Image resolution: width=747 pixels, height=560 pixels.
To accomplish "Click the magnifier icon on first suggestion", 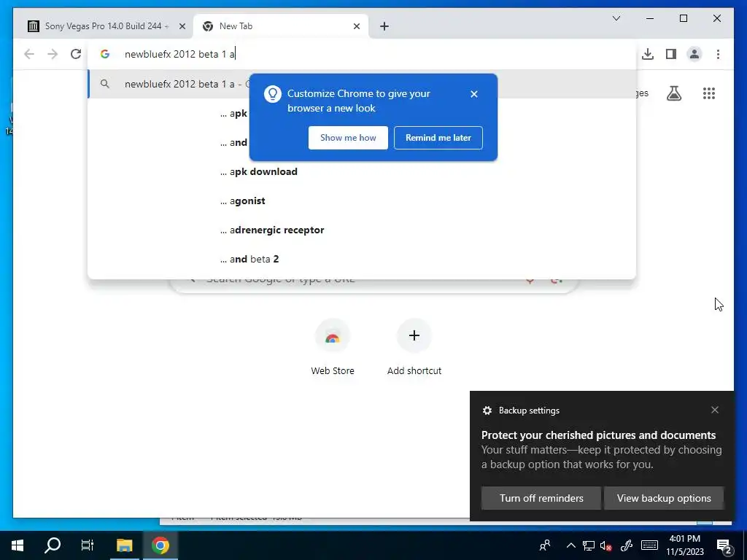I will [x=105, y=84].
